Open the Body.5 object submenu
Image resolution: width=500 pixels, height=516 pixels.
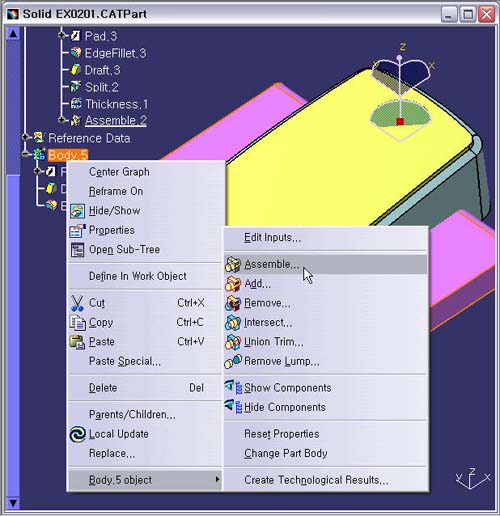pyautogui.click(x=145, y=480)
